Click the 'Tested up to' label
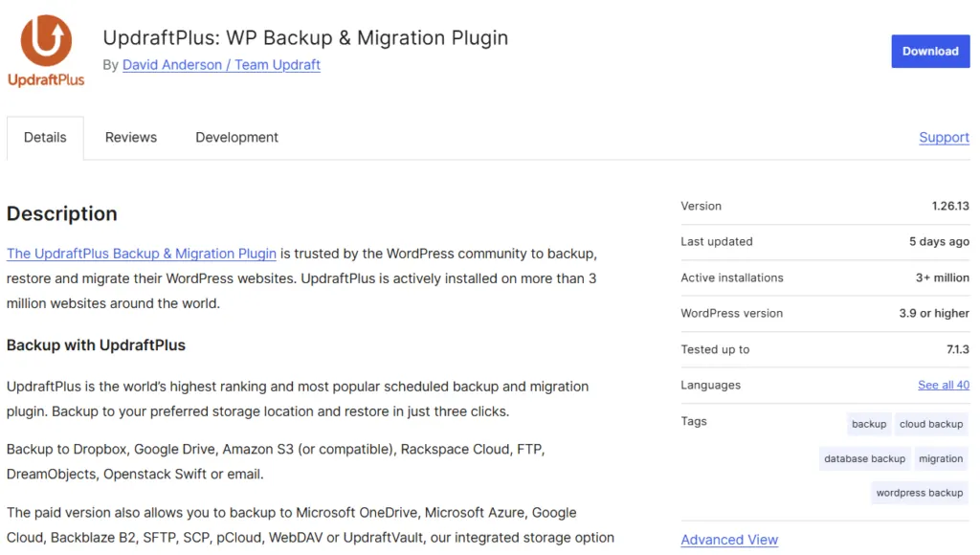 [x=715, y=349]
